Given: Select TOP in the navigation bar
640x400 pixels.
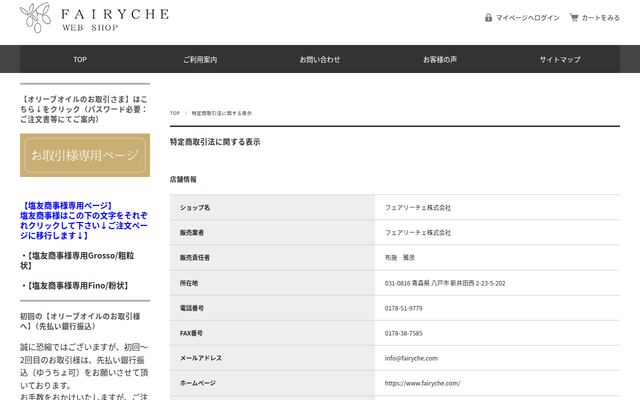Looking at the screenshot, I should pyautogui.click(x=80, y=60).
